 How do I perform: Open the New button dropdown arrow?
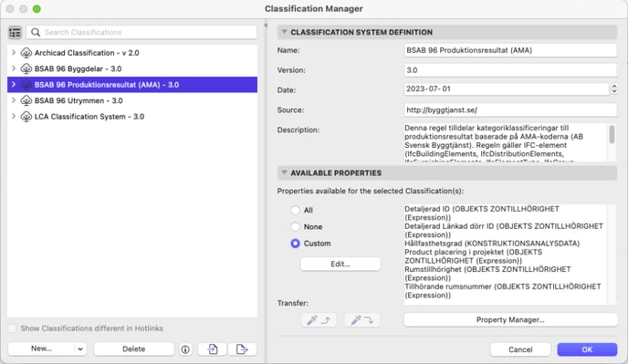click(80, 348)
